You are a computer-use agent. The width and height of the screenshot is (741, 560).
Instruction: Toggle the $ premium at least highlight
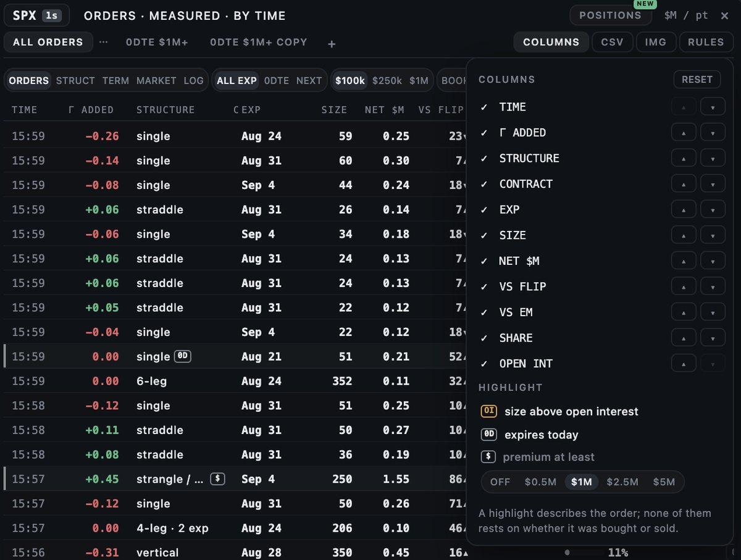(x=538, y=457)
